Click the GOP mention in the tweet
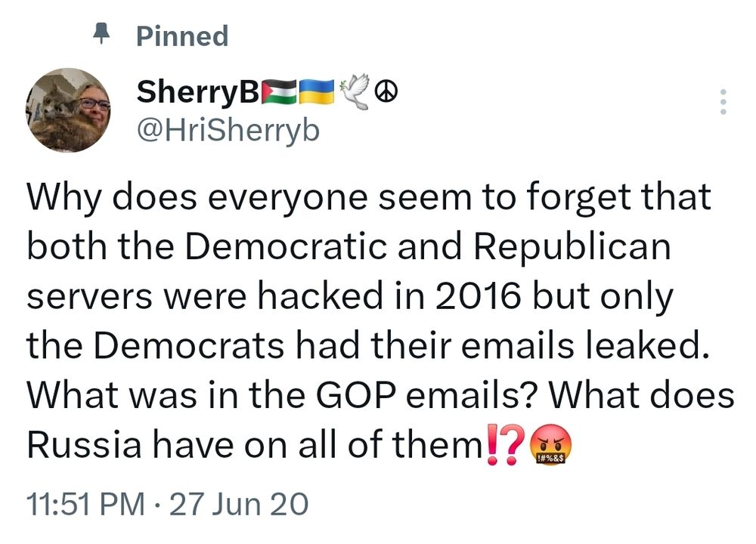 click(358, 394)
